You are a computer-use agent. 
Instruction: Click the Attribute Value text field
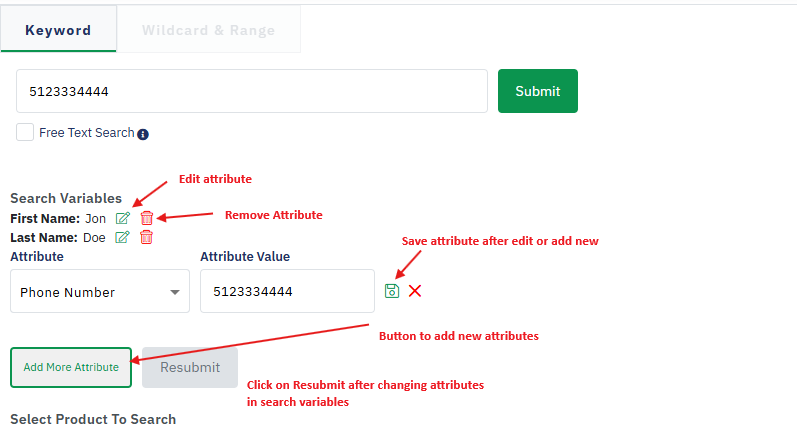287,292
